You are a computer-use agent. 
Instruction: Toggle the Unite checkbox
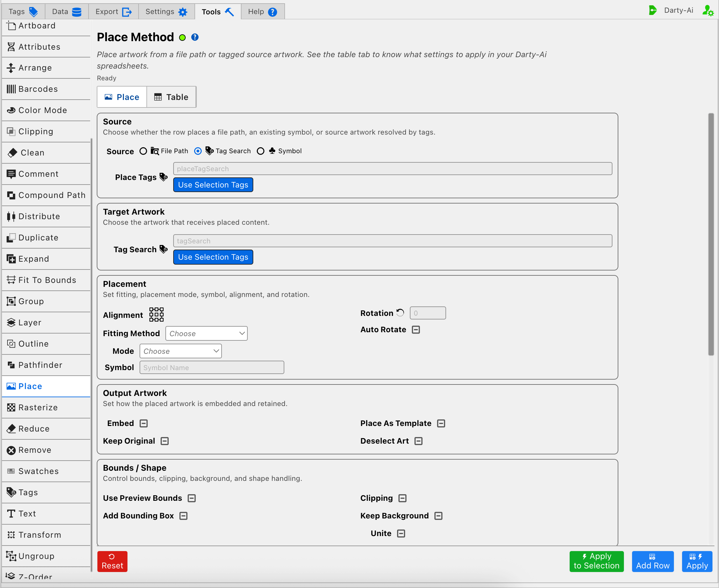pyautogui.click(x=401, y=533)
